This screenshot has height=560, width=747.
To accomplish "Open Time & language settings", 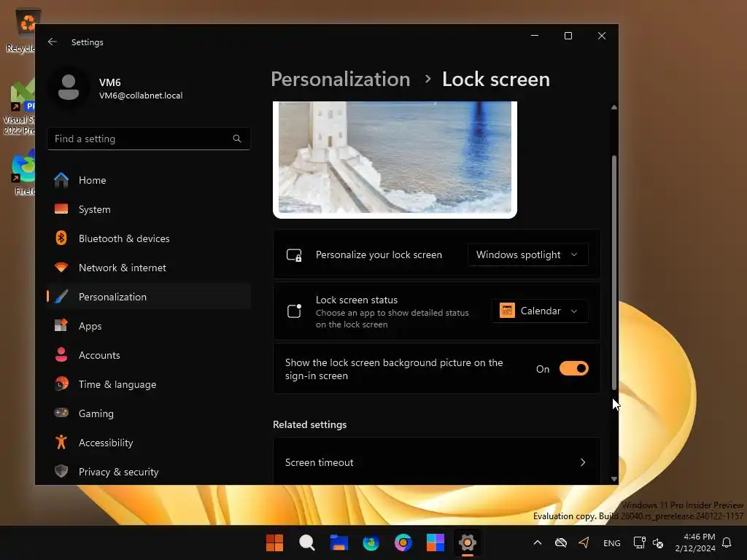I will [x=149, y=384].
